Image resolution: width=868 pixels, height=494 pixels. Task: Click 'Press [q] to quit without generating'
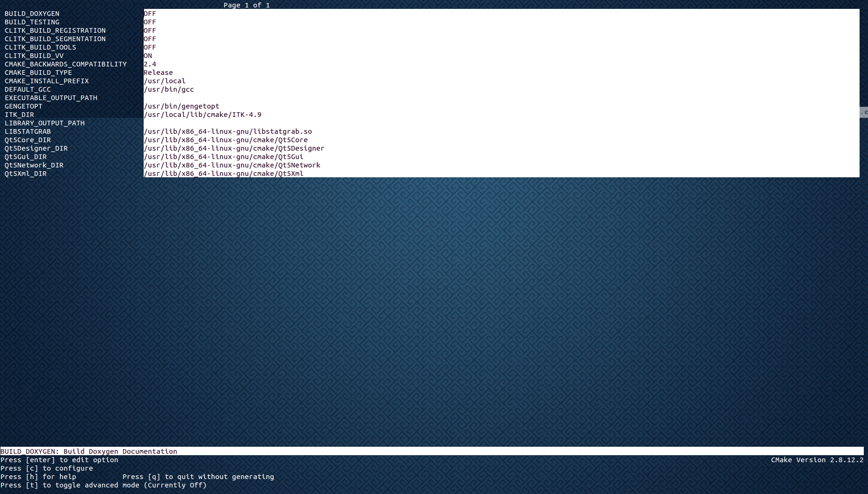(x=198, y=477)
